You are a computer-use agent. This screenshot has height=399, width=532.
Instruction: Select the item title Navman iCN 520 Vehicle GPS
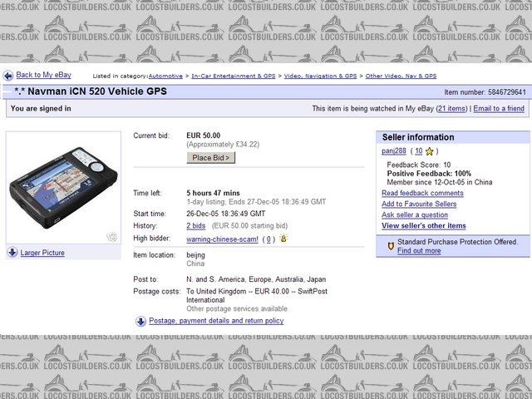point(97,91)
